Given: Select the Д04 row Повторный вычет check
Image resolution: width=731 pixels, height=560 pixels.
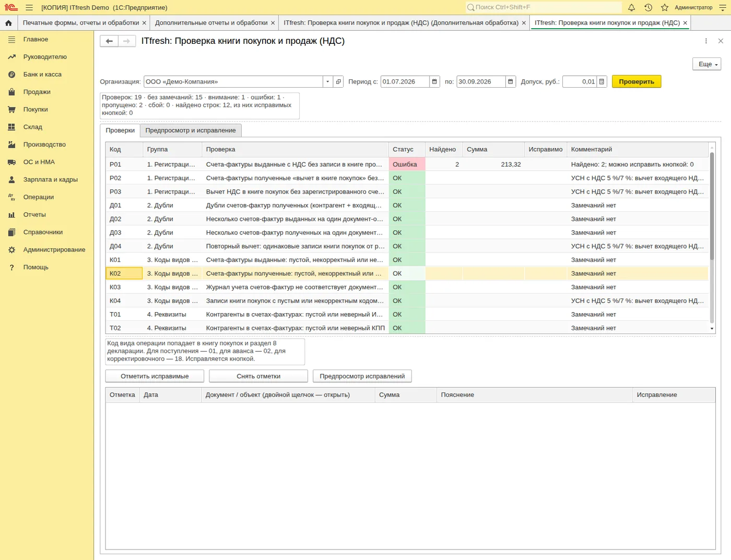Looking at the screenshot, I should (x=407, y=246).
